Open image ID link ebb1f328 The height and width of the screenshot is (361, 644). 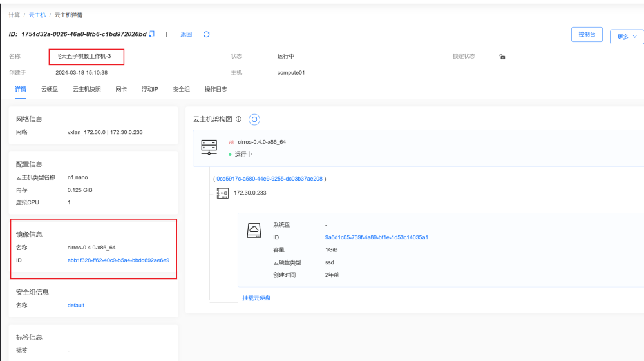tap(118, 260)
